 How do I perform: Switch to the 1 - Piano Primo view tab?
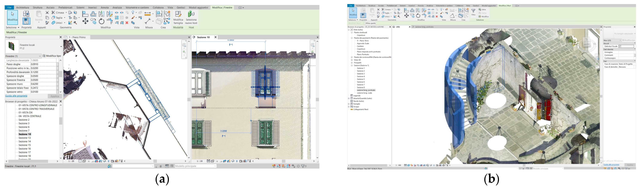coord(77,37)
